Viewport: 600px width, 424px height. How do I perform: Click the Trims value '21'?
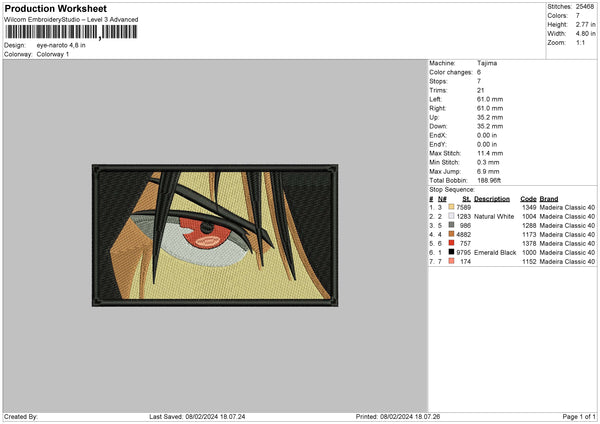point(481,90)
